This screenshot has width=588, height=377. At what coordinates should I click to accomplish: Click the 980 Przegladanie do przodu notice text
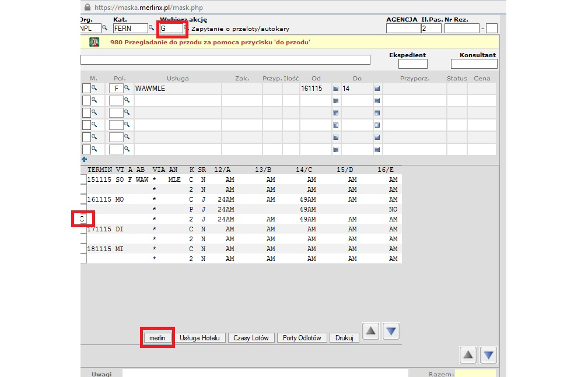click(x=210, y=43)
